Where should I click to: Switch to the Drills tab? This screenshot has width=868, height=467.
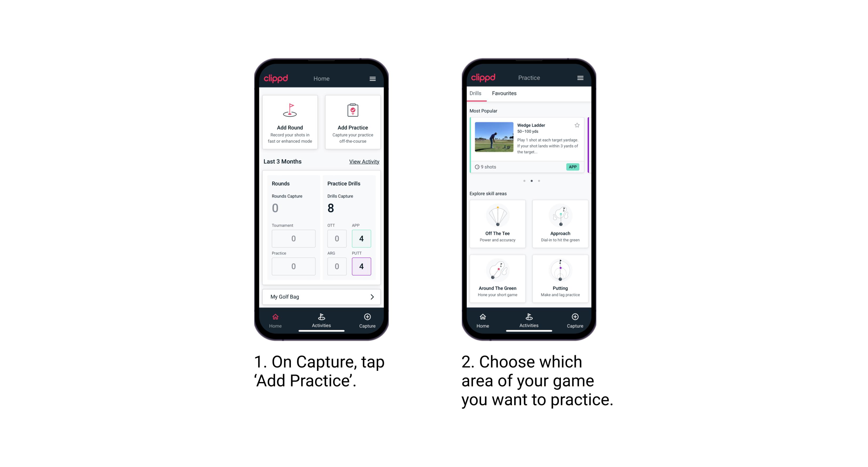pyautogui.click(x=477, y=94)
